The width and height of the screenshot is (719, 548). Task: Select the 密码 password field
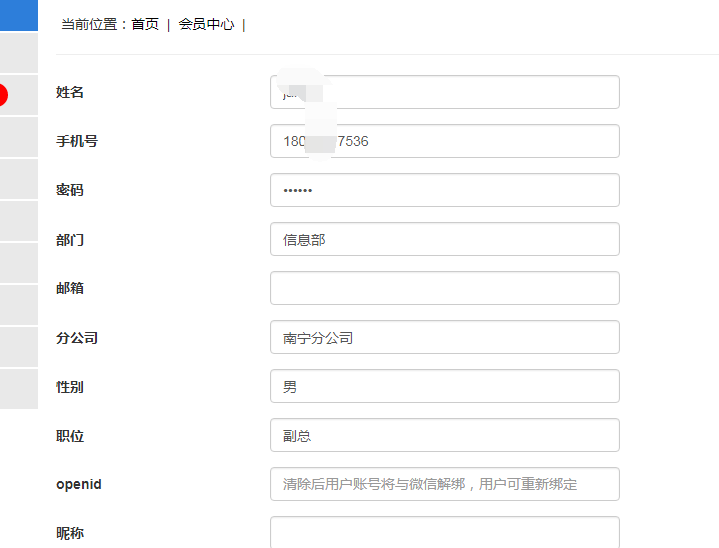click(445, 190)
